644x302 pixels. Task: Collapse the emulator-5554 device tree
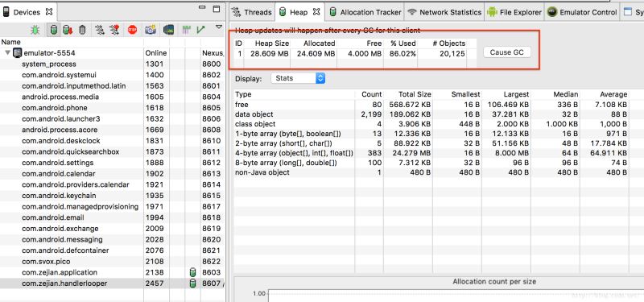tap(7, 52)
